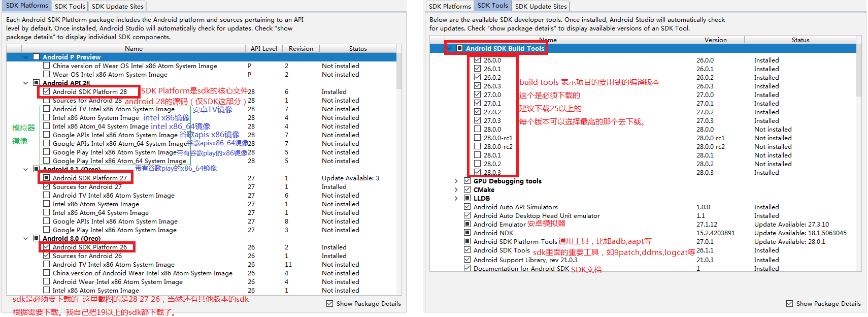Expand the LLDB entry
Screen dimensions: 868x317
coord(456,198)
